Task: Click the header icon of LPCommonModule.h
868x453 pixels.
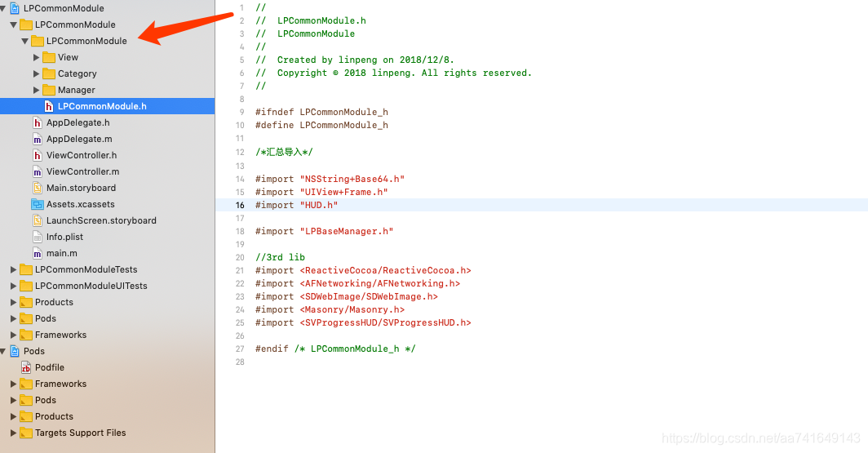Action: point(49,106)
